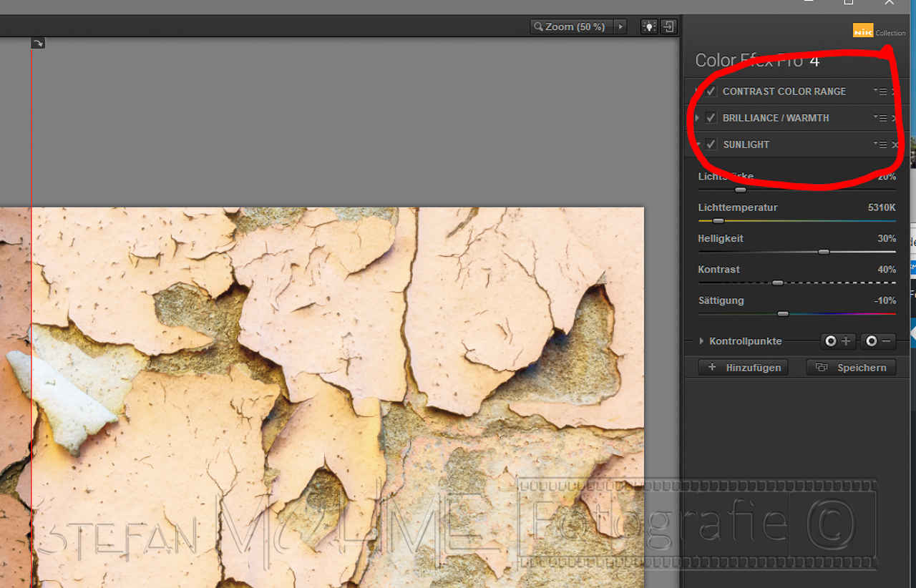This screenshot has width=916, height=588.
Task: Open the Contrast Color Range options menu
Action: click(881, 92)
